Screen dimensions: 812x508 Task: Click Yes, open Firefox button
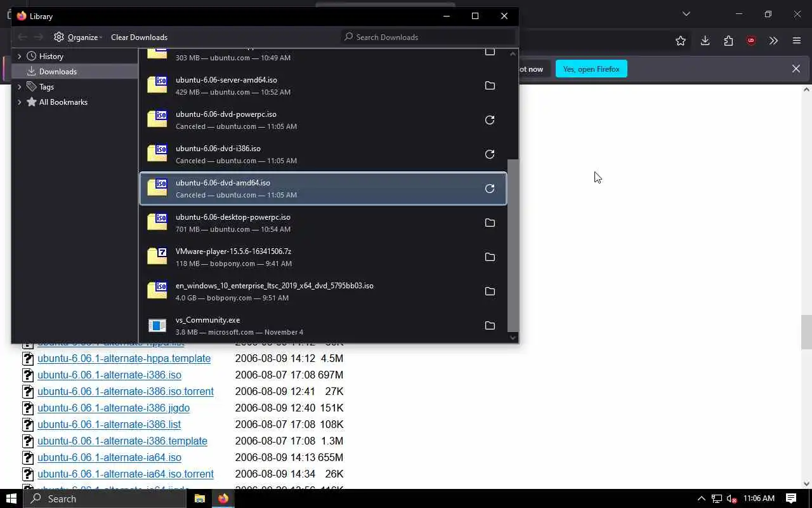[x=591, y=69]
